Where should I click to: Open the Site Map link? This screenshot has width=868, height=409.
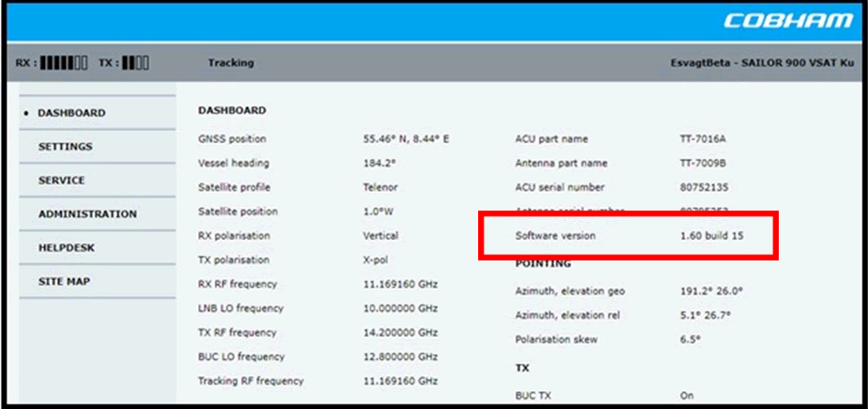(64, 281)
